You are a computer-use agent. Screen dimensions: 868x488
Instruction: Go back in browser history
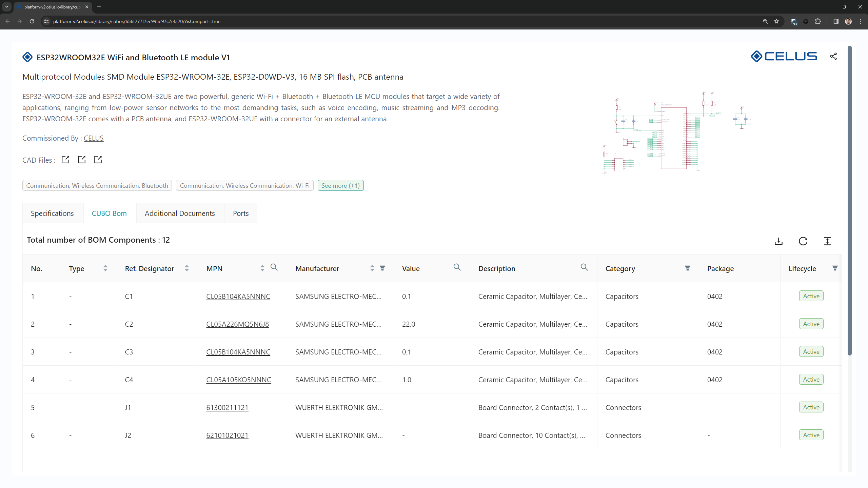[7, 21]
